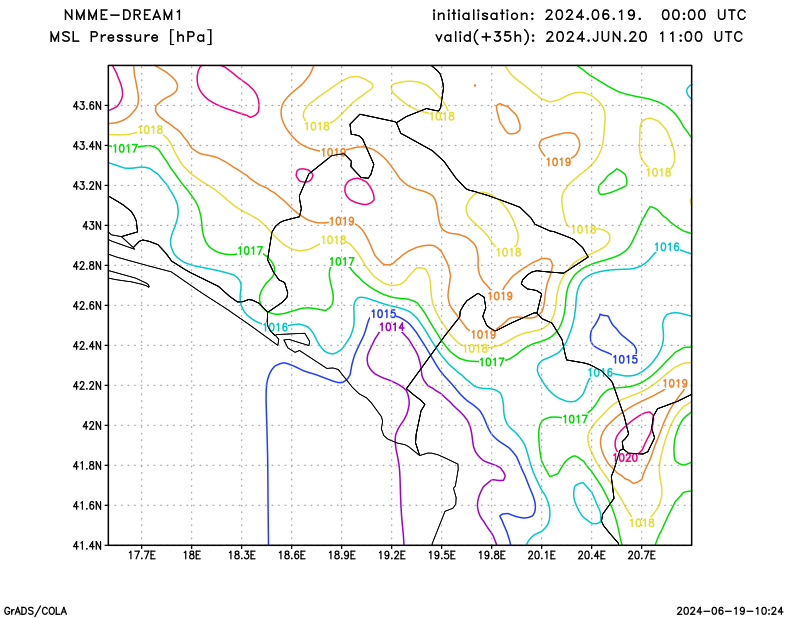Click the 43N latitude axis label
The width and height of the screenshot is (800, 618).
[x=92, y=226]
